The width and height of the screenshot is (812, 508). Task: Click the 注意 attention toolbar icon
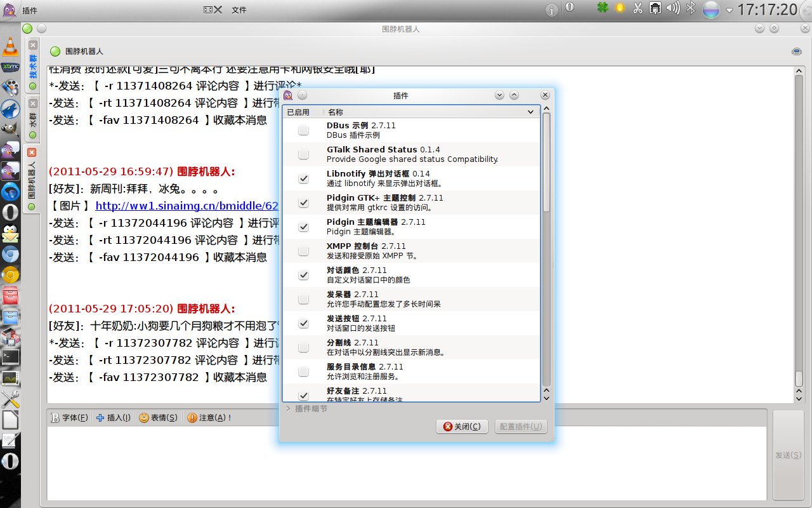pos(192,418)
